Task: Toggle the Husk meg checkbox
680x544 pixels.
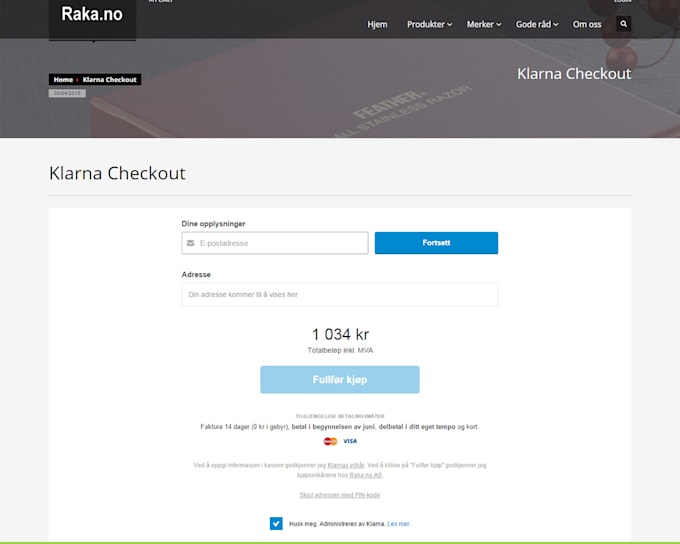Action: coord(276,524)
